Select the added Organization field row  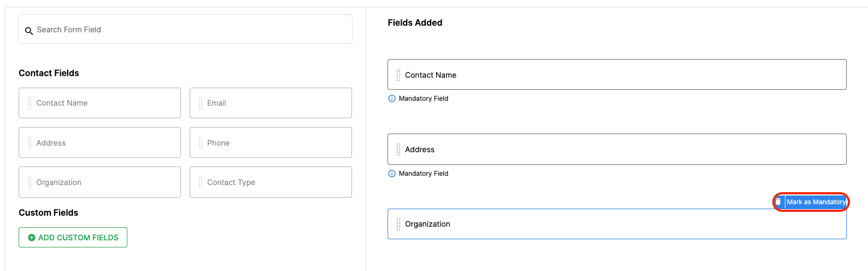tap(617, 224)
